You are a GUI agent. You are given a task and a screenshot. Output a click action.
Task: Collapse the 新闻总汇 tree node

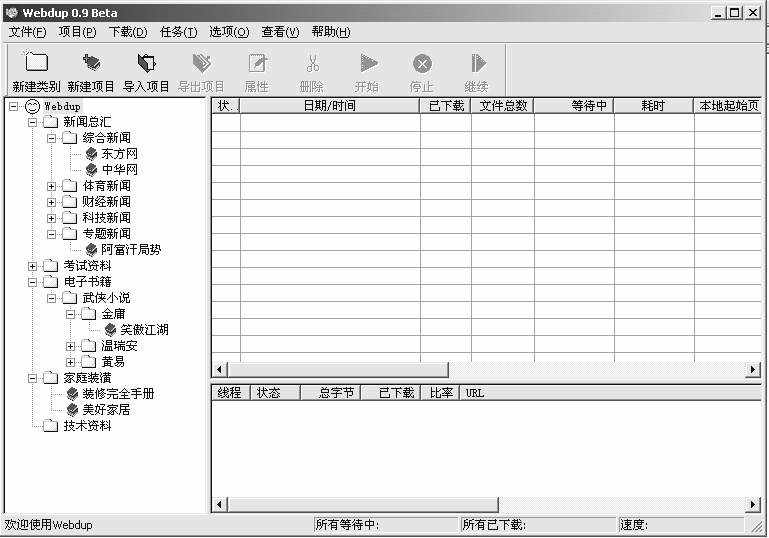click(x=32, y=122)
